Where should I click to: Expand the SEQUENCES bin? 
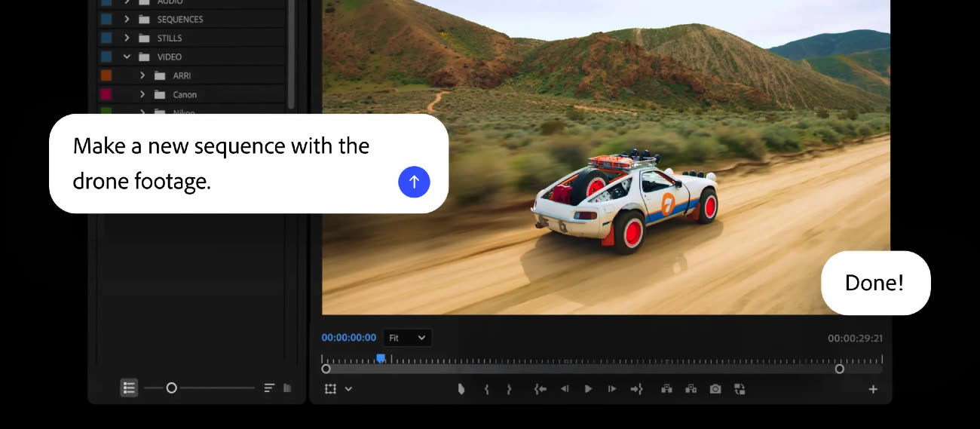127,19
